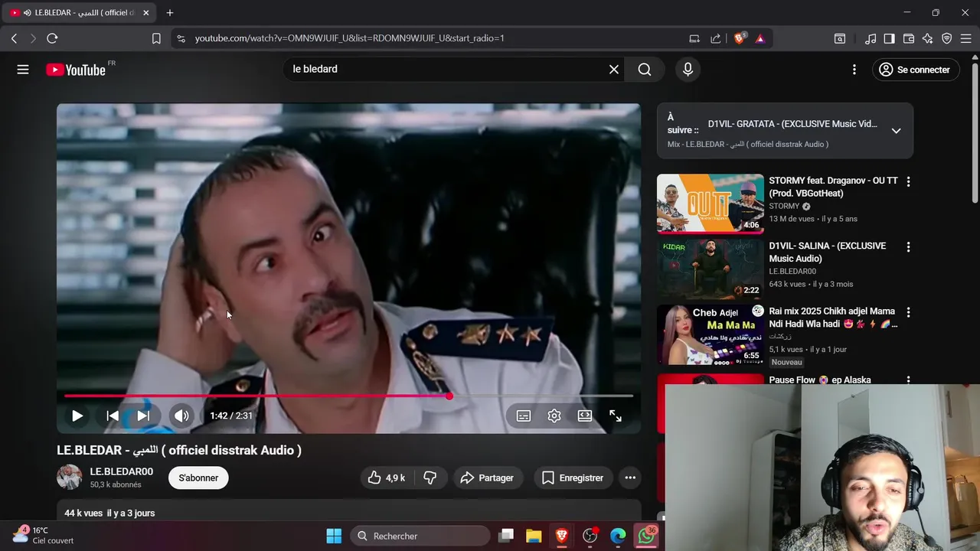980x551 pixels.
Task: Run the search with the magnifier button
Action: click(645, 70)
